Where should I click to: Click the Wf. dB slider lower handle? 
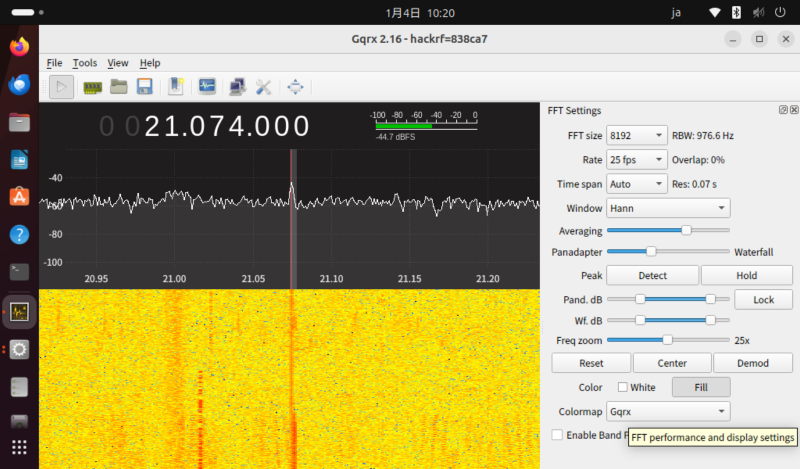click(x=640, y=320)
